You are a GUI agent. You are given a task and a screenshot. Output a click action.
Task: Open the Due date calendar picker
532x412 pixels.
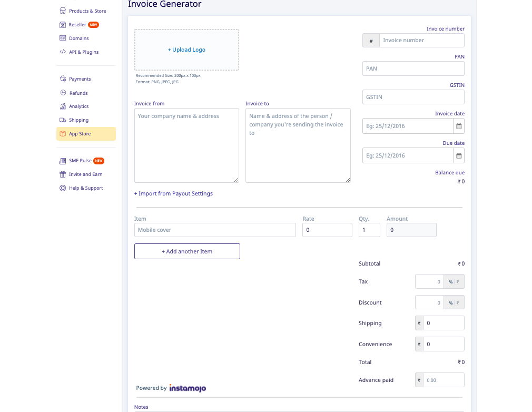coord(459,156)
